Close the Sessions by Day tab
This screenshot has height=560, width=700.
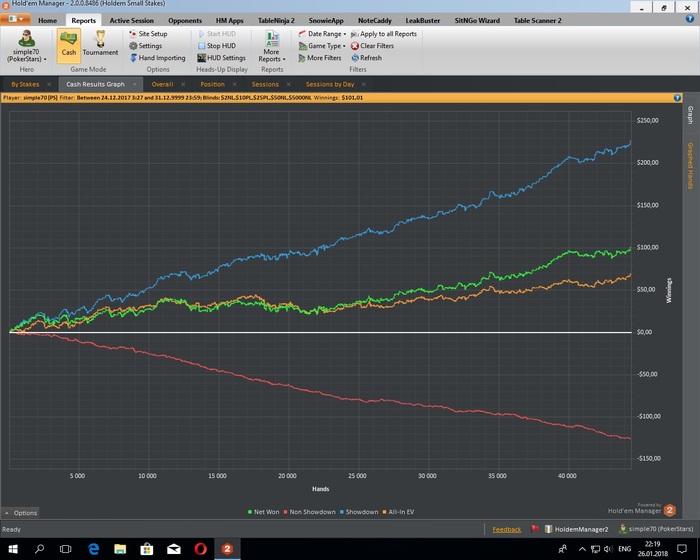364,84
